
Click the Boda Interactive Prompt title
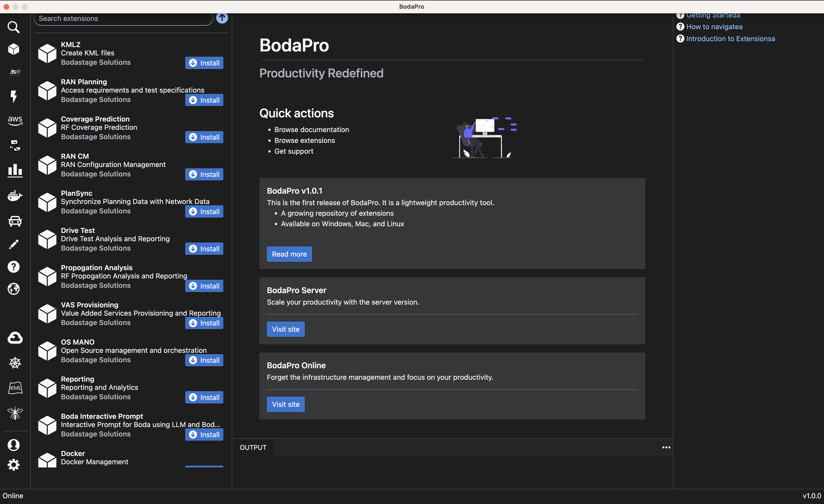click(102, 416)
